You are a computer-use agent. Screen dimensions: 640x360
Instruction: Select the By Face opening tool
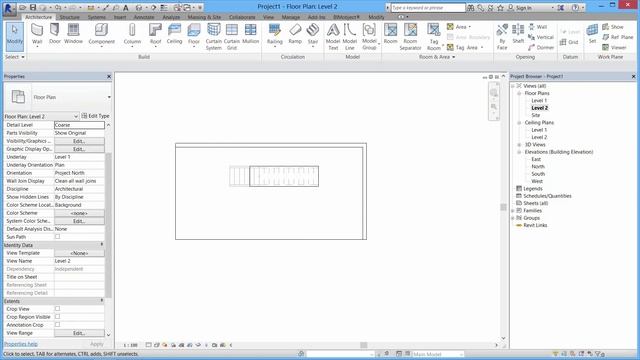click(x=502, y=36)
